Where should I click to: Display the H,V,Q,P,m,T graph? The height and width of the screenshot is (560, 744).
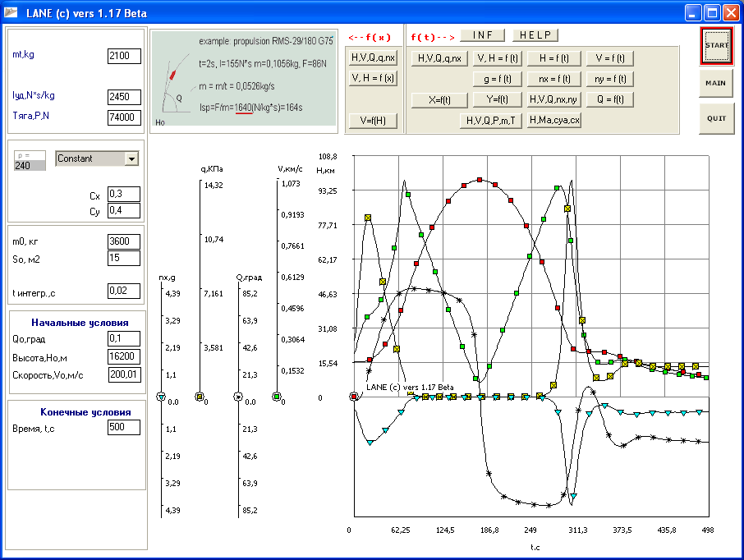[490, 121]
